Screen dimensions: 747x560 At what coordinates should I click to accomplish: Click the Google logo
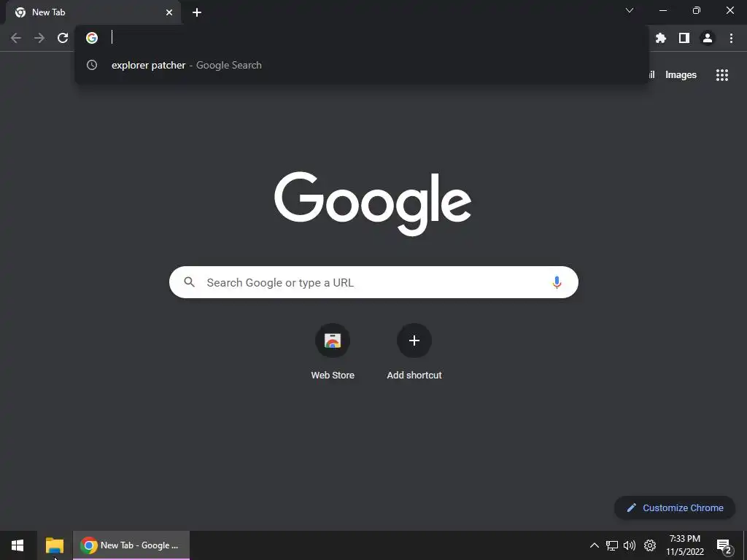(373, 203)
